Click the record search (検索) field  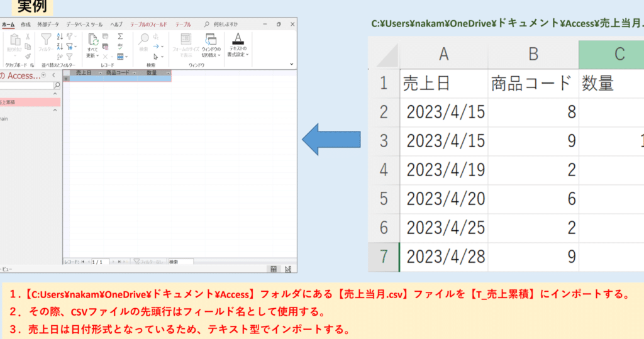pos(180,262)
